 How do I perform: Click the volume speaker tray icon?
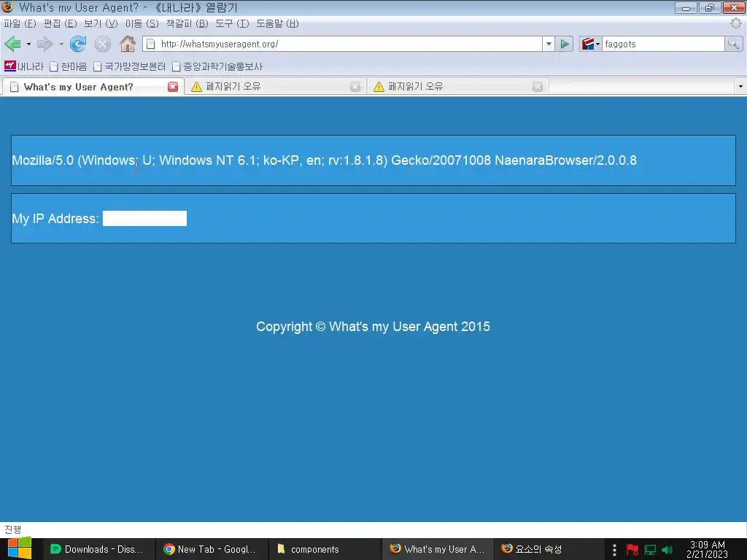pyautogui.click(x=667, y=550)
